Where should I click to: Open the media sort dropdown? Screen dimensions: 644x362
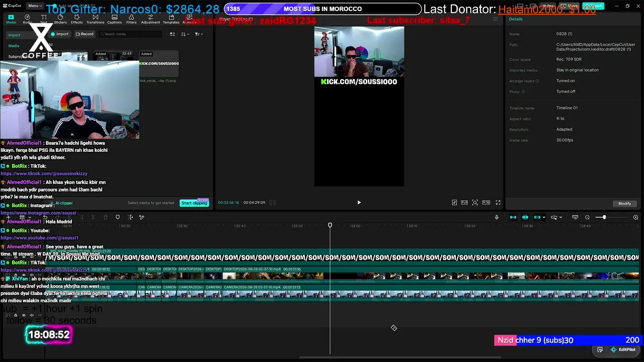coord(184,34)
